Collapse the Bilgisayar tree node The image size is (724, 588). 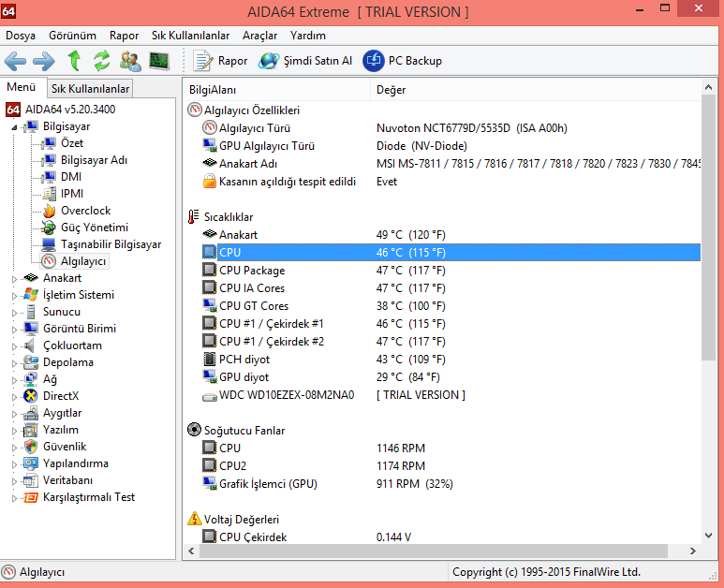[14, 127]
